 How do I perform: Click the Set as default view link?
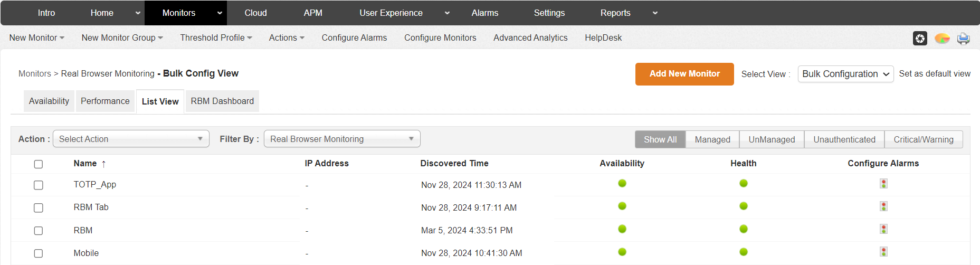[x=935, y=74]
